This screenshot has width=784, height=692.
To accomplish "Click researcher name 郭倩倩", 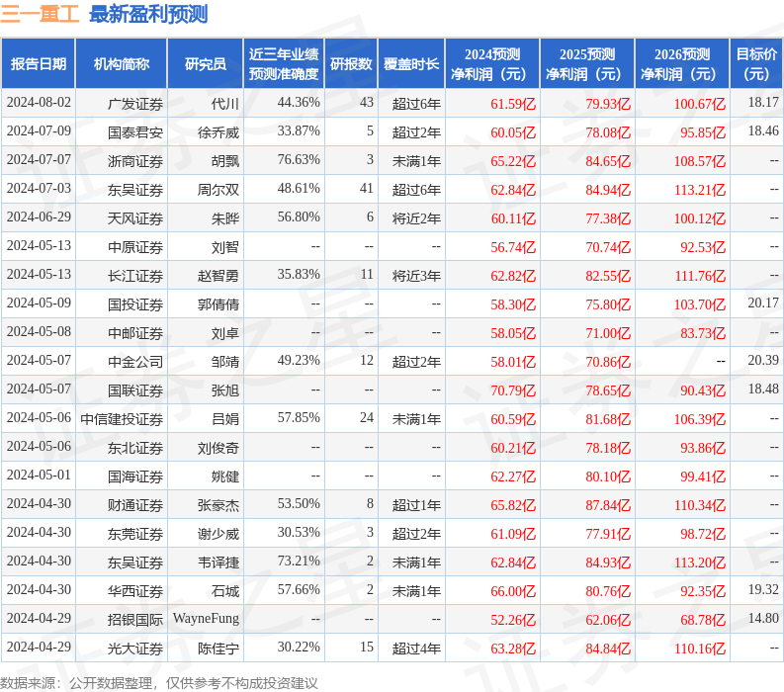I will 218,304.
